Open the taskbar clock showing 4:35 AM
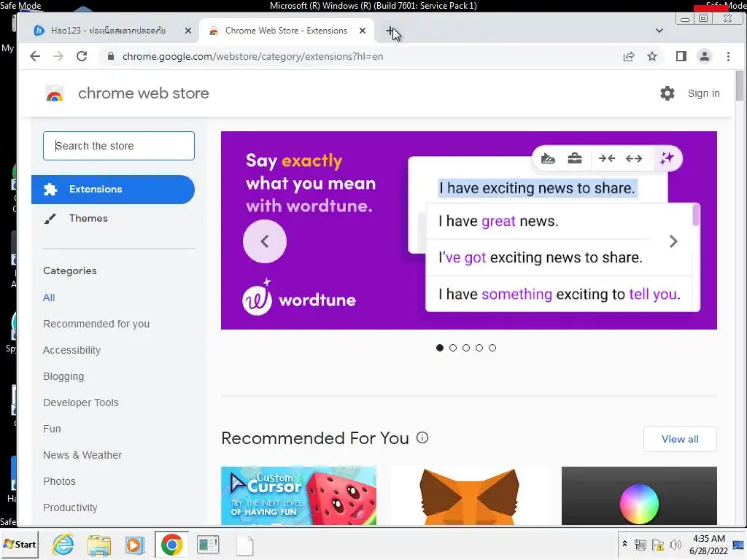747x560 pixels. (x=708, y=544)
